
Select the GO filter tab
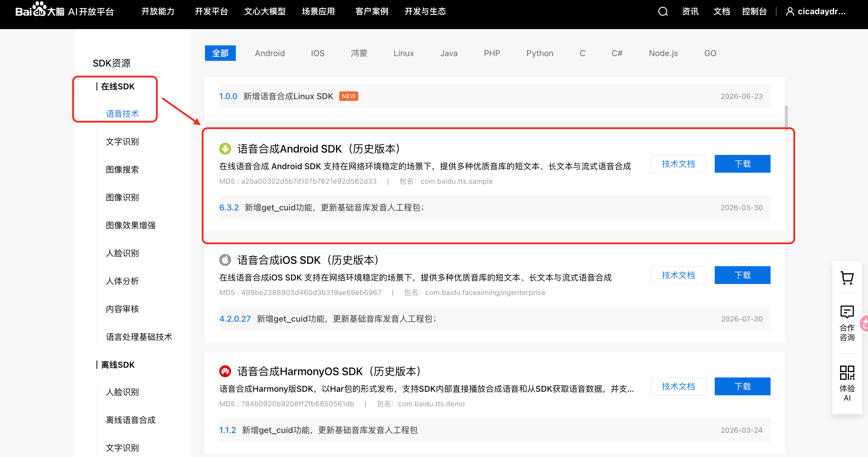[710, 53]
